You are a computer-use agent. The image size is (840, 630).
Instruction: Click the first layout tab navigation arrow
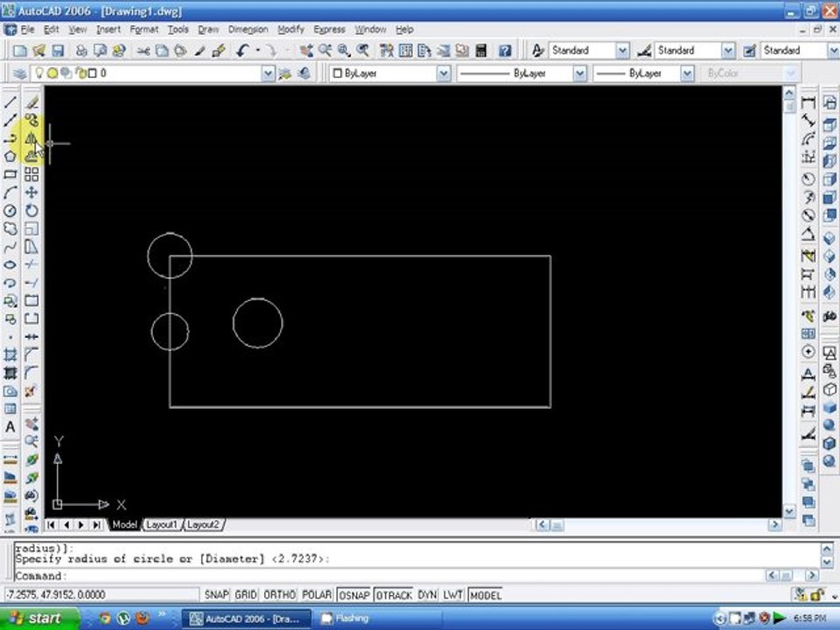coord(51,524)
